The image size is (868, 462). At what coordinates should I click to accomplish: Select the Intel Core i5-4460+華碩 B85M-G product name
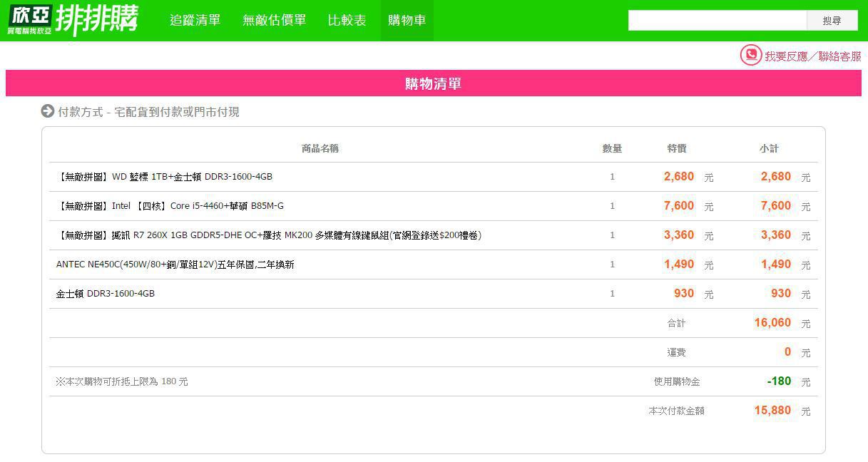pos(170,206)
